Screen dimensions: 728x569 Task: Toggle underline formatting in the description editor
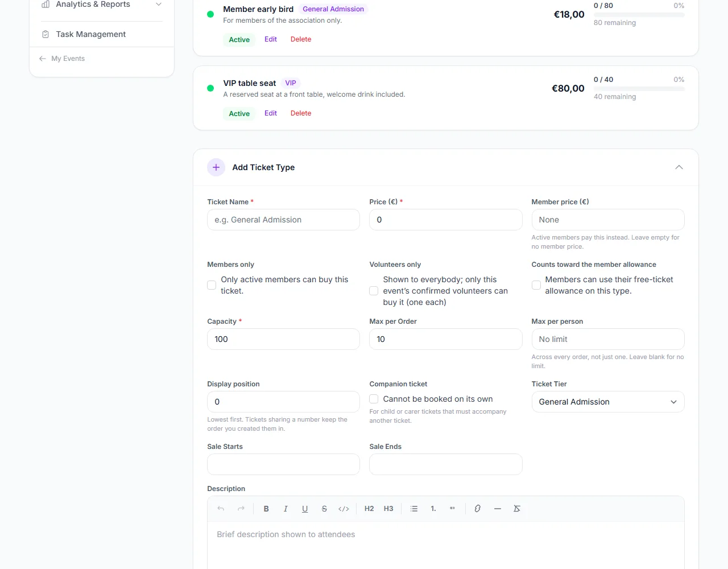point(305,509)
